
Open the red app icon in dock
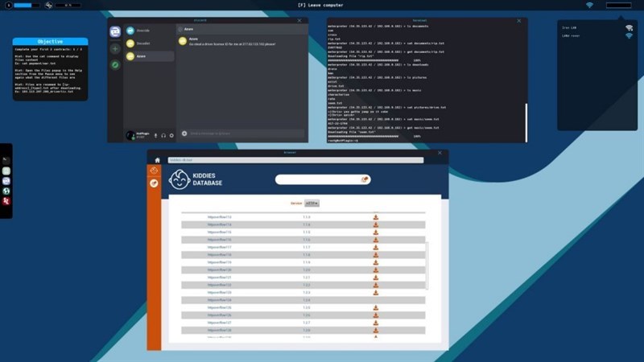6,200
